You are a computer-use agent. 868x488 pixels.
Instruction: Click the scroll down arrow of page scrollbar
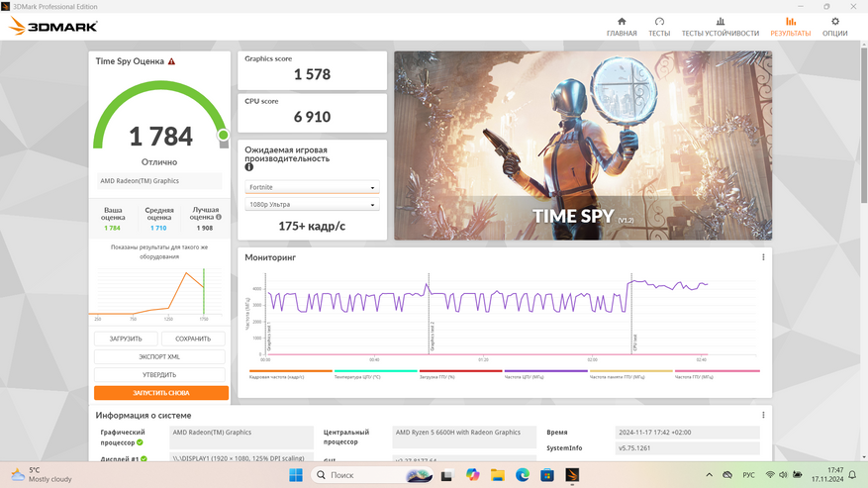click(x=864, y=457)
